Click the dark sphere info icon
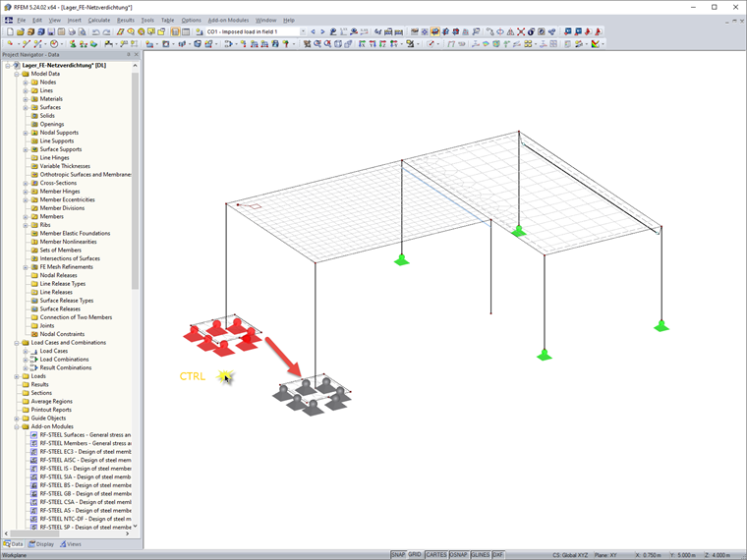 (531, 31)
